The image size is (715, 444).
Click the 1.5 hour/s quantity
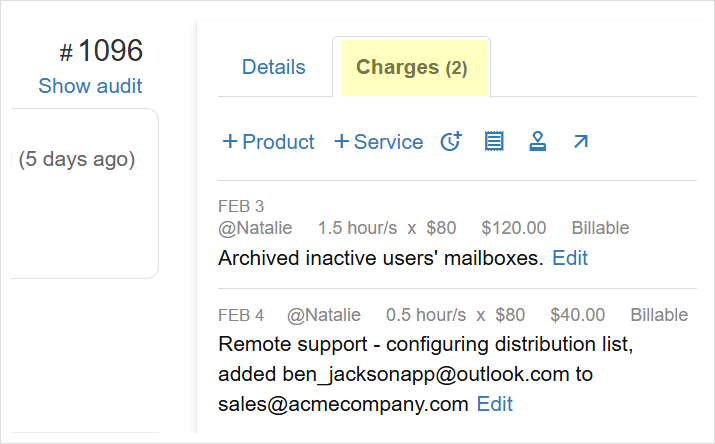pyautogui.click(x=358, y=228)
